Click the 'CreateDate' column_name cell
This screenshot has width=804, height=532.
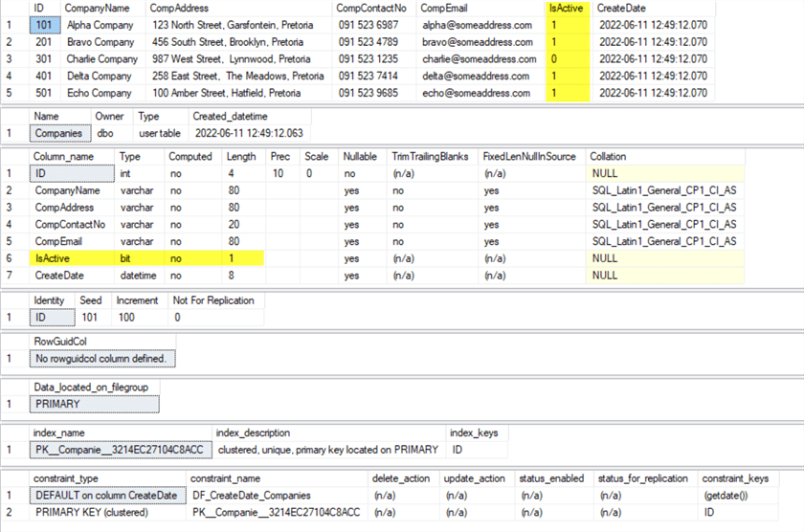pos(59,276)
